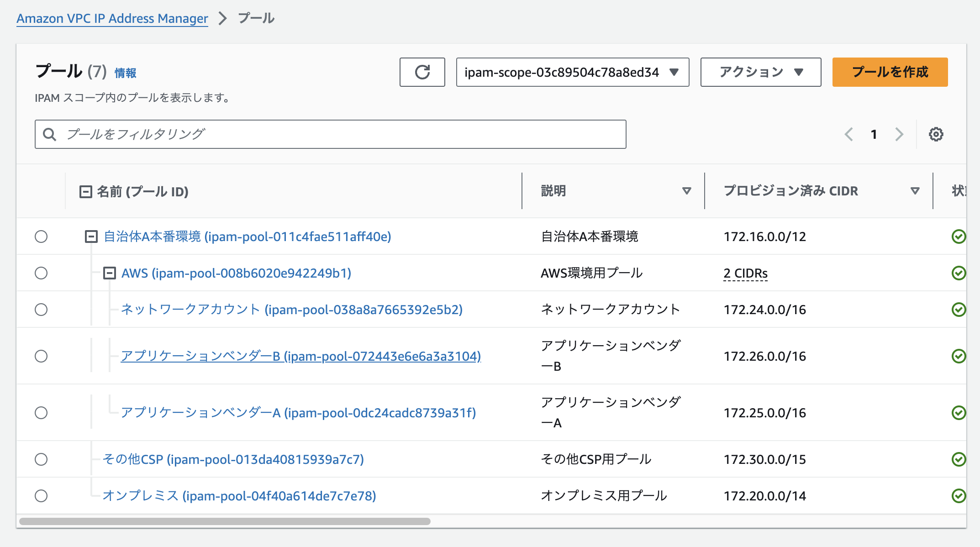Click status check icon for オンプレミス row
This screenshot has height=547, width=980.
tap(958, 496)
